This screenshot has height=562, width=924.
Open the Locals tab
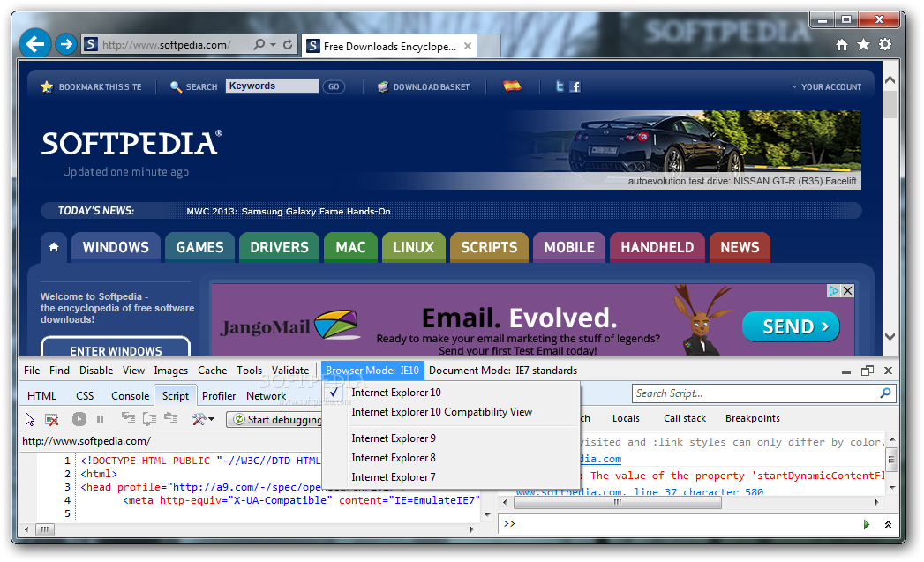pos(626,418)
